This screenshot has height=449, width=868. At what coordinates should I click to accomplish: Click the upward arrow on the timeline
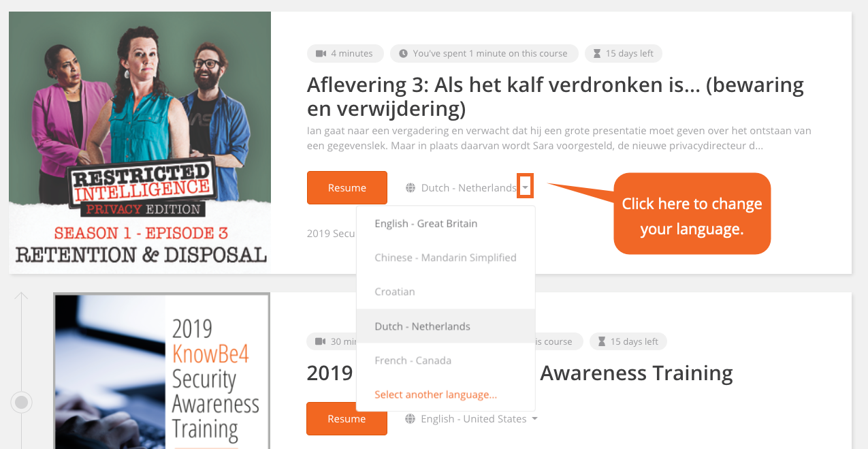coord(21,297)
